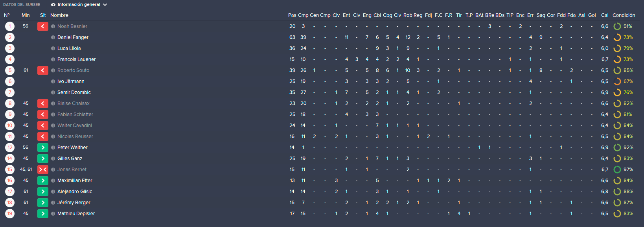Image resolution: width=644 pixels, height=227 pixels.
Task: Sort by Cal rating column header
Action: 605,15
